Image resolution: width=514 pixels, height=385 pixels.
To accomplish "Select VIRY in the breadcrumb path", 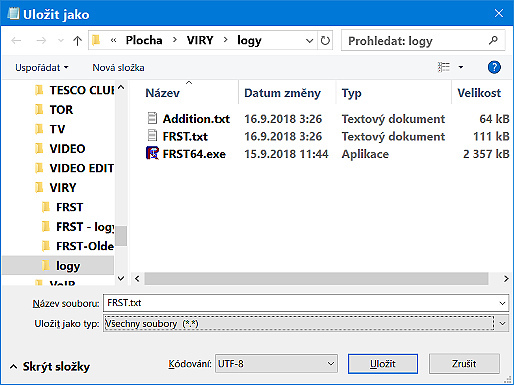I will (x=200, y=40).
